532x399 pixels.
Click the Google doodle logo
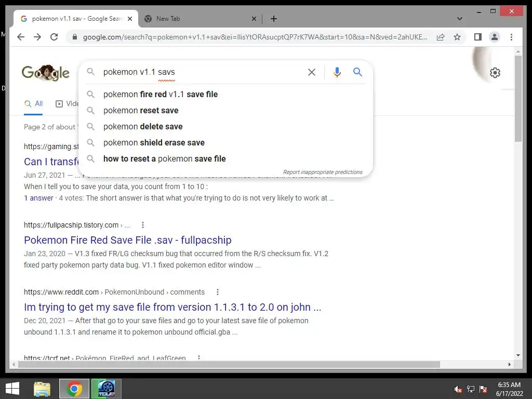pyautogui.click(x=46, y=73)
